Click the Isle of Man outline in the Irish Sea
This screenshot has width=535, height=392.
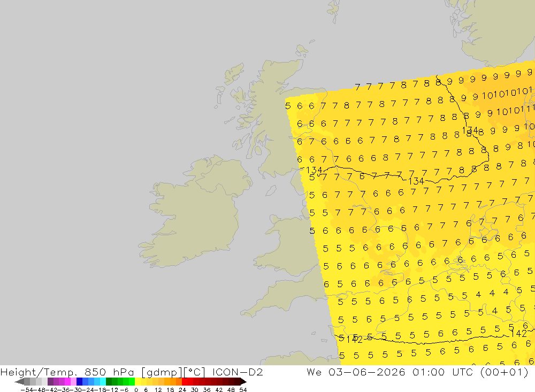pos(271,190)
